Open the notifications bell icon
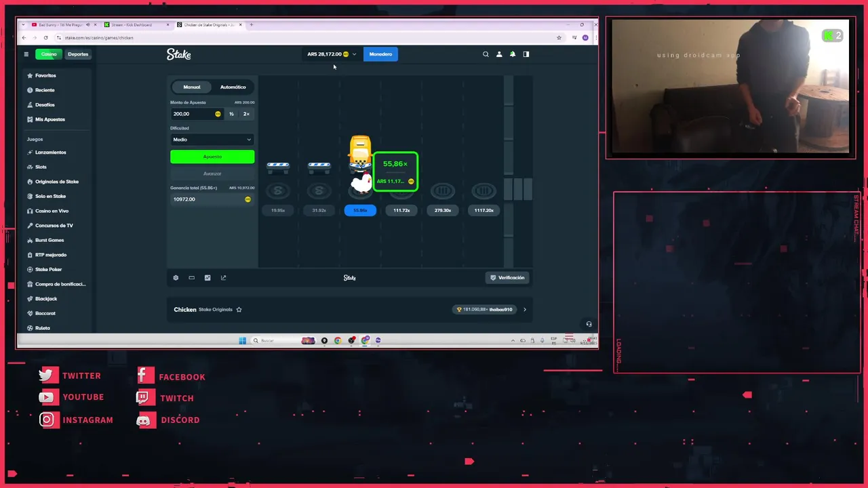868x488 pixels. point(513,54)
